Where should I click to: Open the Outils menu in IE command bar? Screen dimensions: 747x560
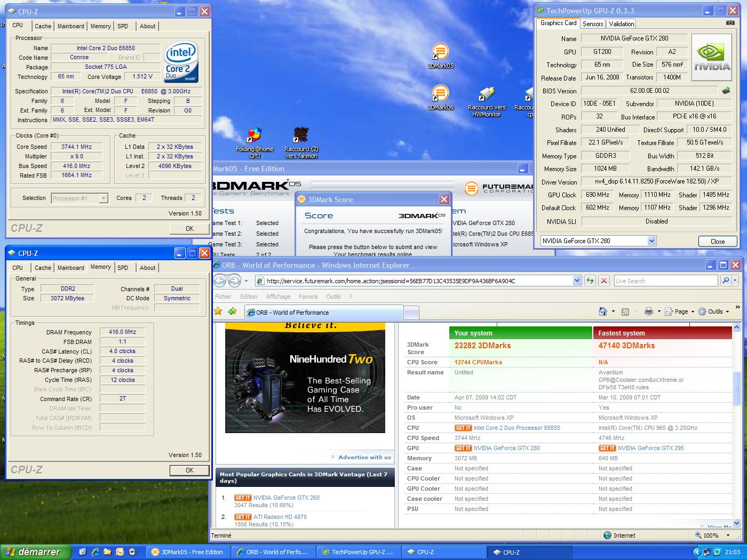tap(714, 311)
